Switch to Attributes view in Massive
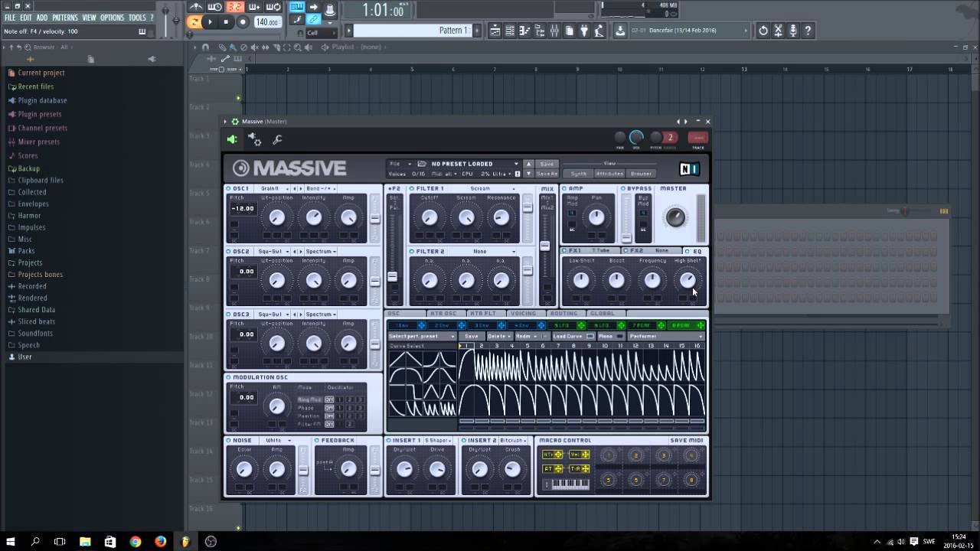This screenshot has height=551, width=980. tap(609, 174)
